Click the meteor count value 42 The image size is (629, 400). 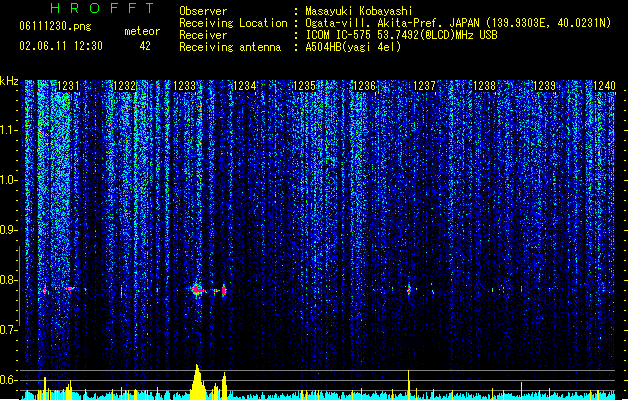[x=145, y=46]
